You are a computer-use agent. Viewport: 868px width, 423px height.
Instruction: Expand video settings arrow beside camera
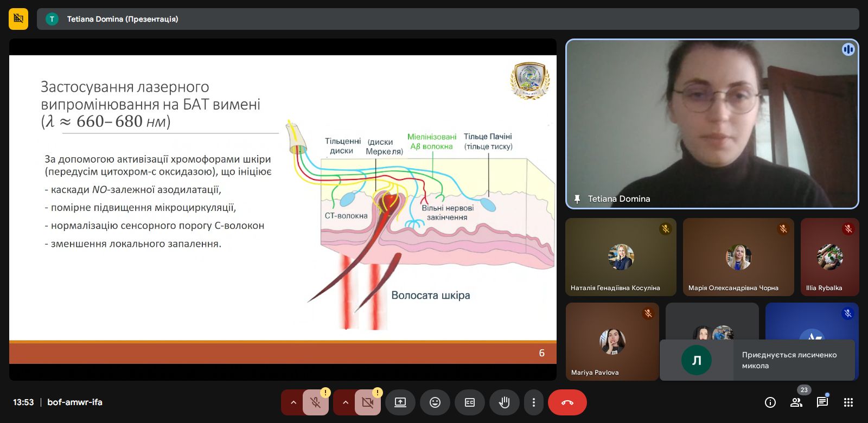pyautogui.click(x=345, y=402)
